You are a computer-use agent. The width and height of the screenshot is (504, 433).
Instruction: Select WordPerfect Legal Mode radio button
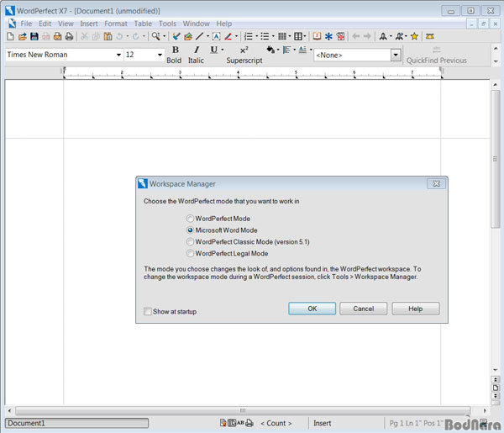coord(191,254)
